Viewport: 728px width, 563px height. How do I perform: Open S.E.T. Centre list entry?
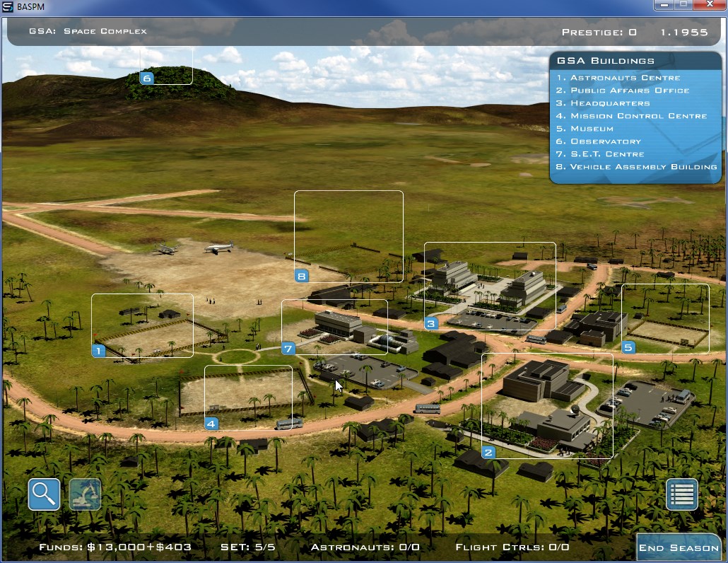coord(600,153)
